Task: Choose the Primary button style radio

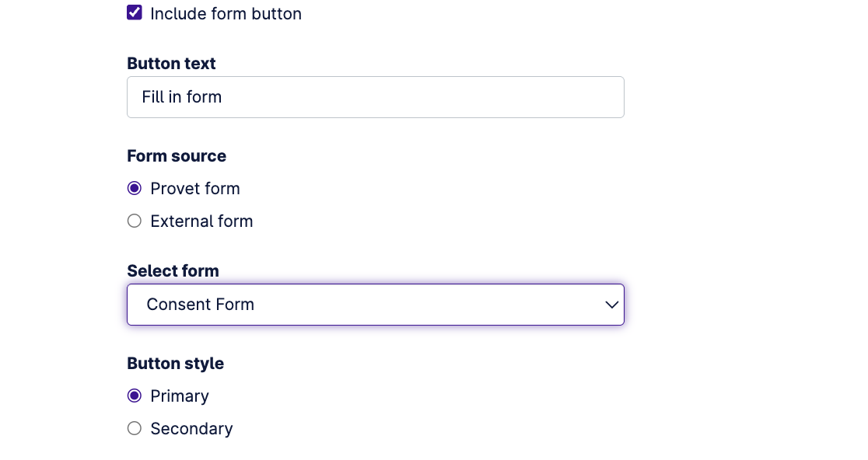Action: 135,396
